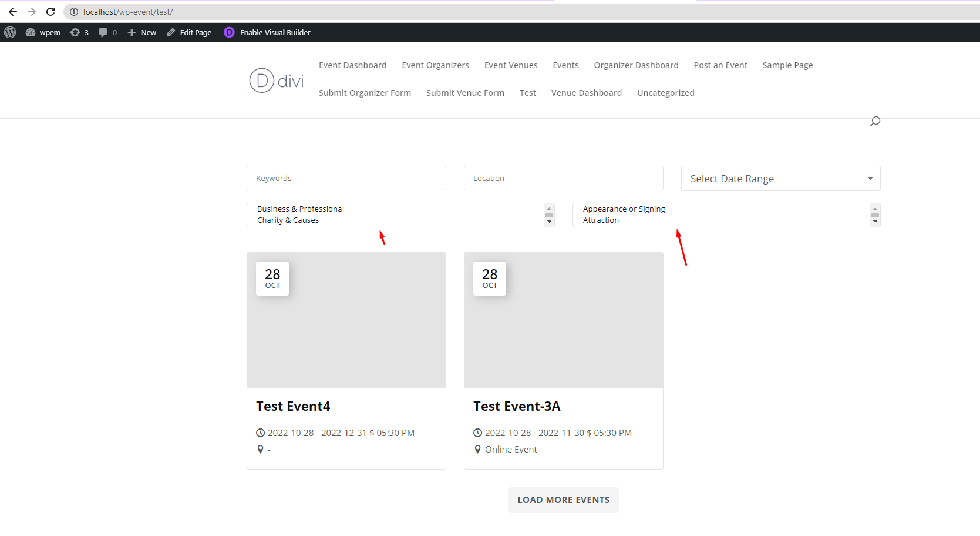Navigate to the Venue Dashboard menu item
This screenshot has height=536, width=980.
coord(586,93)
